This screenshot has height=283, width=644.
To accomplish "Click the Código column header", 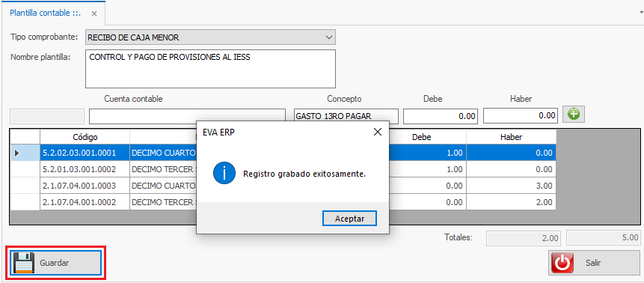I will pos(85,137).
